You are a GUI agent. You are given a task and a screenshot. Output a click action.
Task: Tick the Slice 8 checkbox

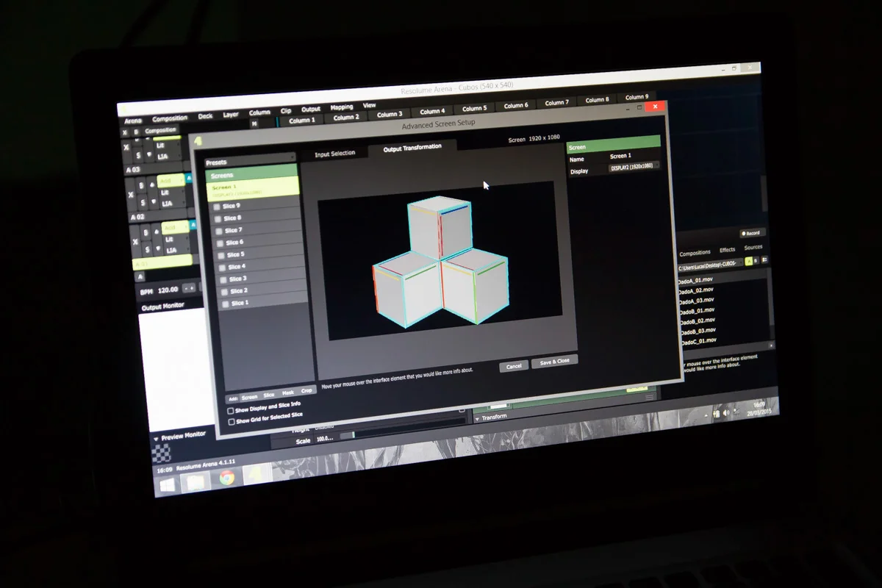coord(218,219)
